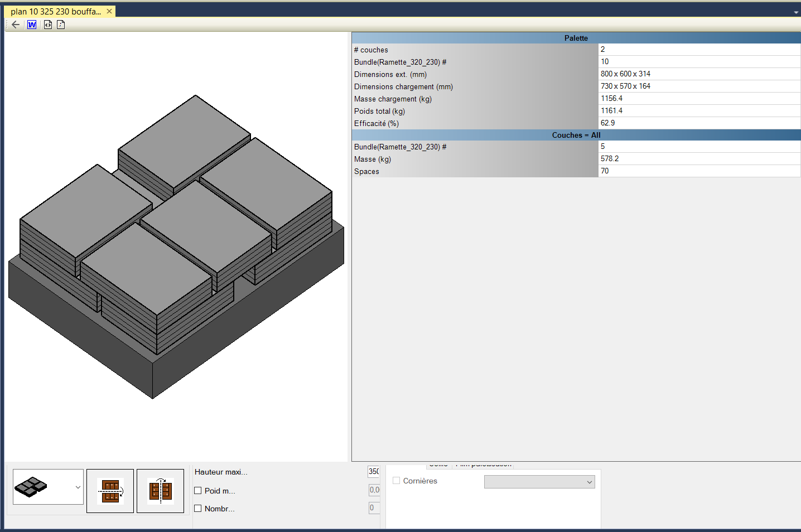801x532 pixels.
Task: Click the Couches = All section header
Action: pyautogui.click(x=576, y=135)
